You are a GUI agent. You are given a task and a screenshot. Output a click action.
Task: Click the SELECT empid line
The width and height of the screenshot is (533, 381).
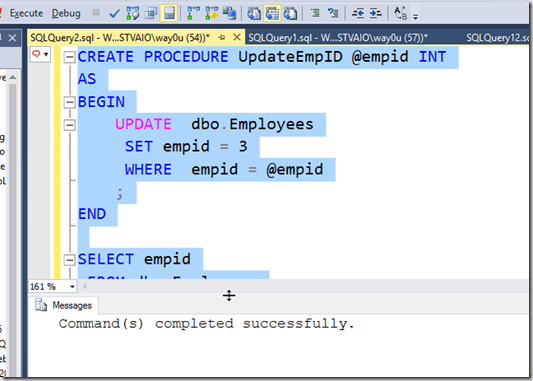[x=134, y=259]
